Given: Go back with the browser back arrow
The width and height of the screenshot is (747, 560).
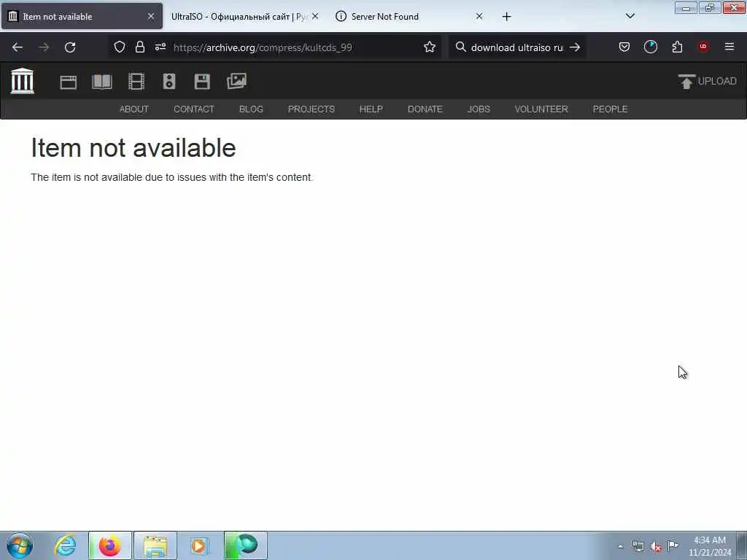Looking at the screenshot, I should point(18,47).
